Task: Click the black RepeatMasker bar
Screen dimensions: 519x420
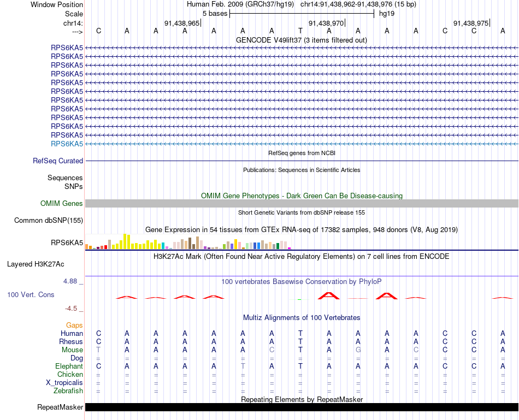Action: point(302,407)
